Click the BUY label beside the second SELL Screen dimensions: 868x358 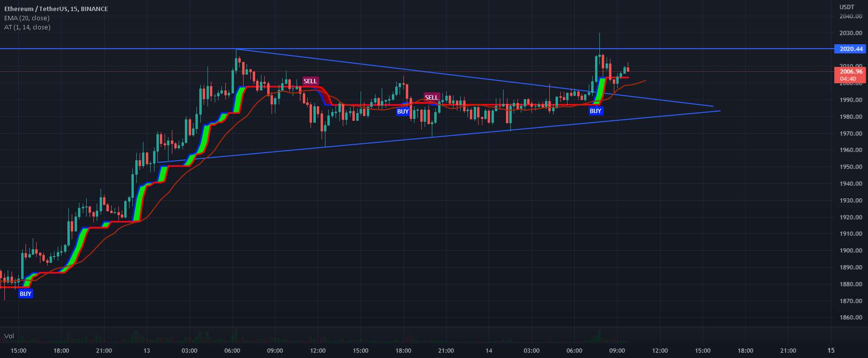tap(403, 111)
